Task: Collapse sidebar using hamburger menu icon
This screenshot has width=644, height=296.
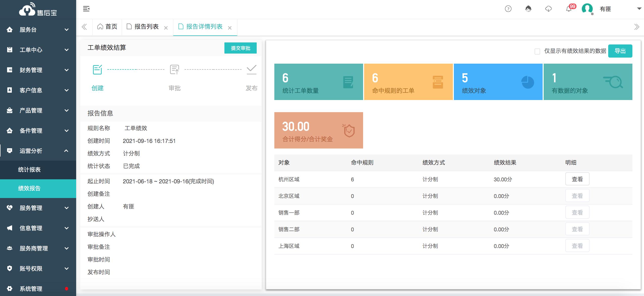Action: pyautogui.click(x=86, y=9)
